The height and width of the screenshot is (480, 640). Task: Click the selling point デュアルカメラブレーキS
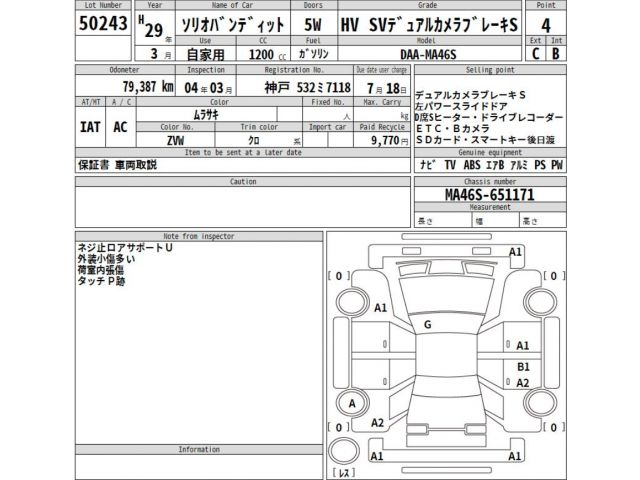[x=471, y=96]
